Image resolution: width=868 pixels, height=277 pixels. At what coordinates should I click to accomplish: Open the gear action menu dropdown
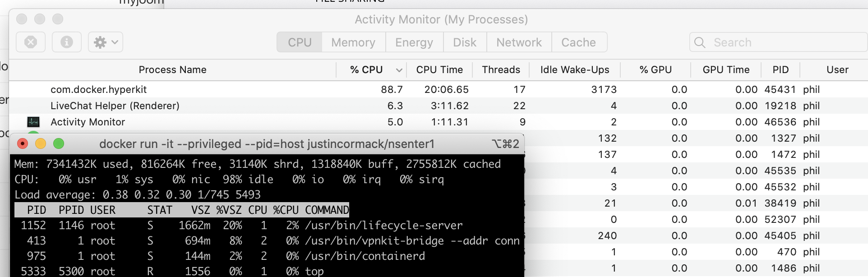(106, 42)
